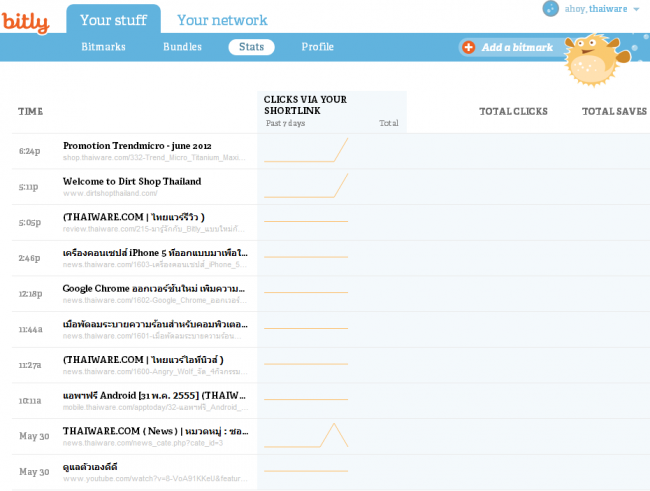The image size is (650, 491).
Task: Click the TOTAL CLICKS column header
Action: 513,111
